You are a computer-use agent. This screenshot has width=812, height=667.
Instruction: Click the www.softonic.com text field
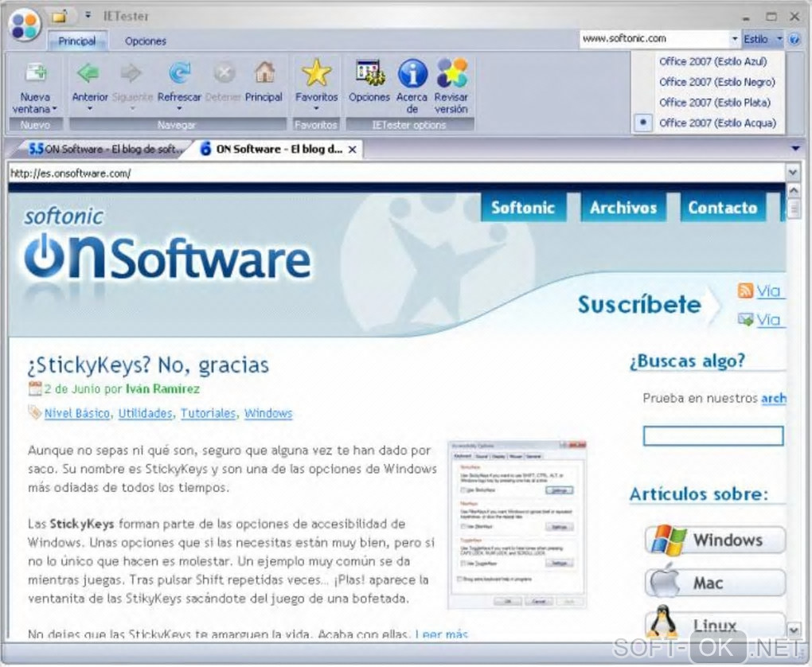(x=654, y=39)
